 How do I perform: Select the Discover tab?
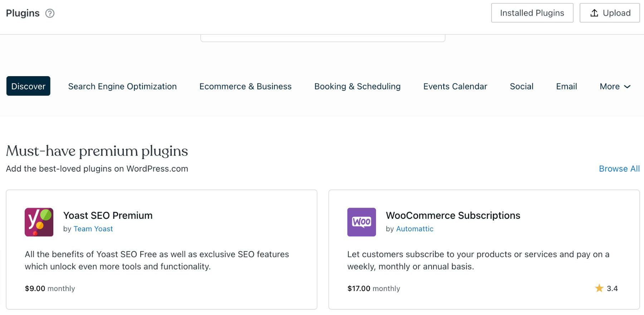coord(28,86)
